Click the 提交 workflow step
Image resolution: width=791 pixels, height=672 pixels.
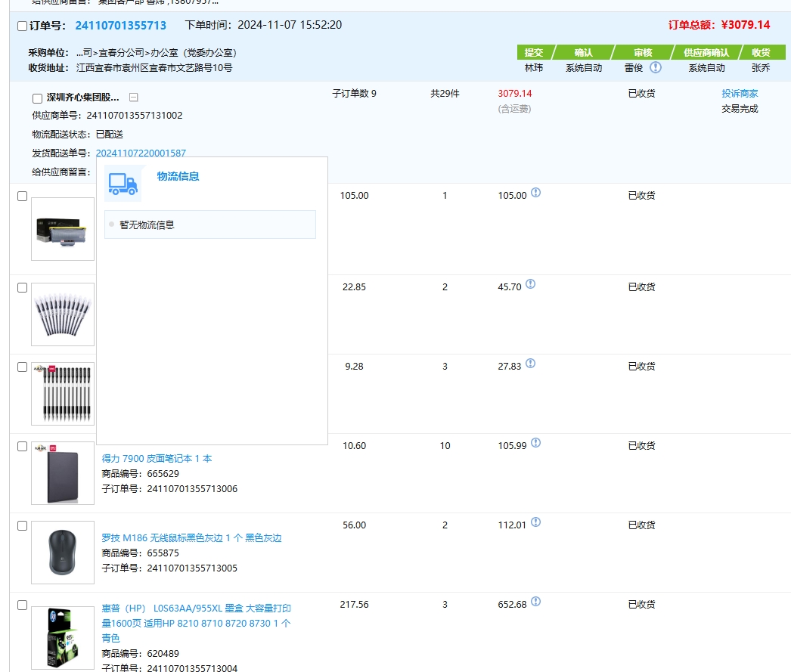click(x=534, y=52)
